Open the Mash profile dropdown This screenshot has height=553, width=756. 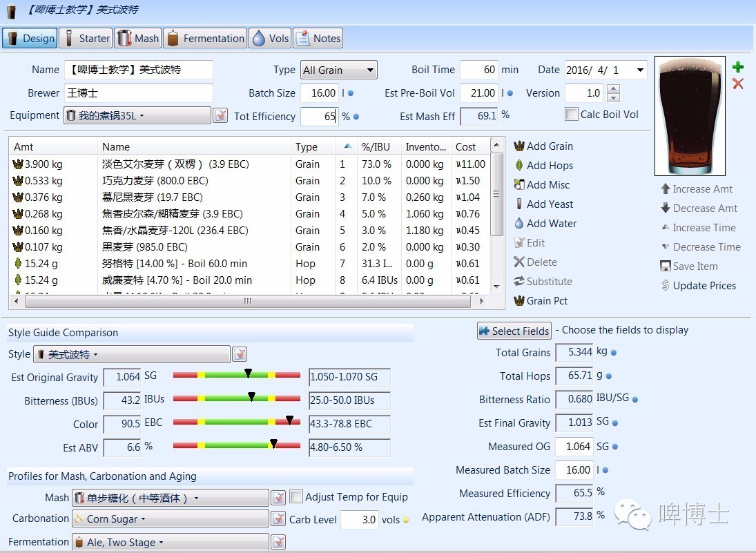[x=171, y=498]
